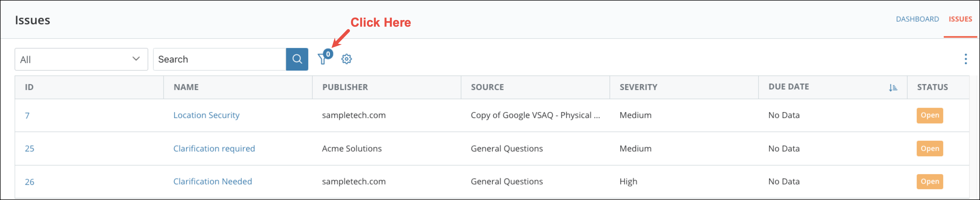This screenshot has height=200, width=980.
Task: Focus the Search input field
Action: tap(219, 59)
